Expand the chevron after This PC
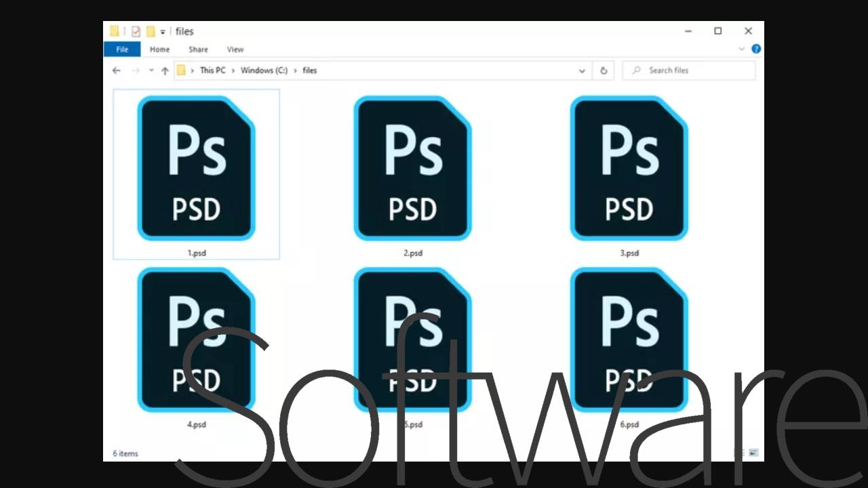Image resolution: width=868 pixels, height=488 pixels. click(233, 70)
